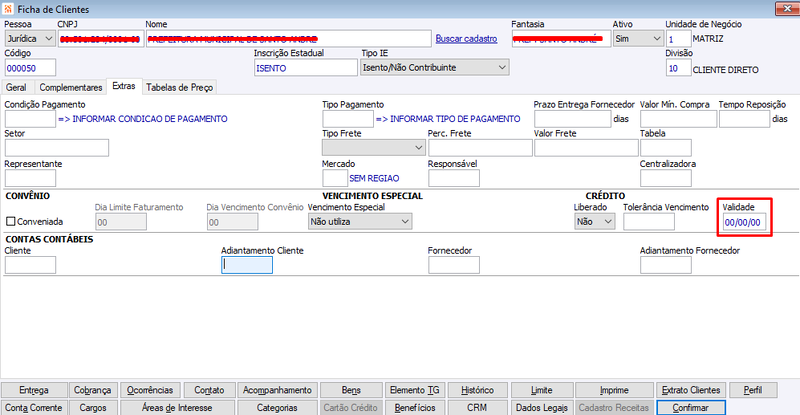The image size is (800, 415).
Task: Open the Conta Corrente button
Action: tap(34, 408)
